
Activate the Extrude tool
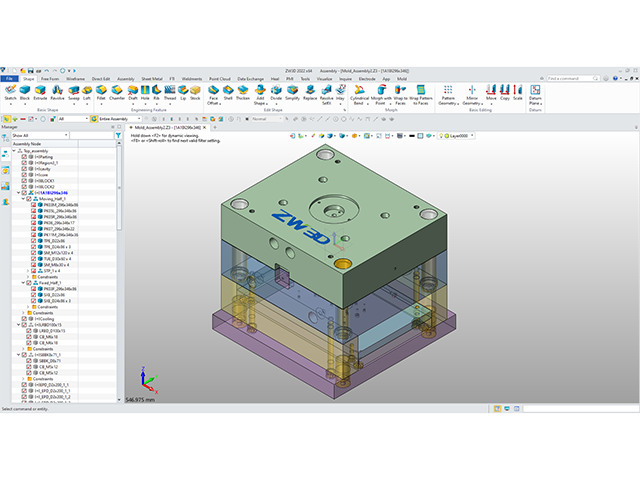[x=40, y=93]
